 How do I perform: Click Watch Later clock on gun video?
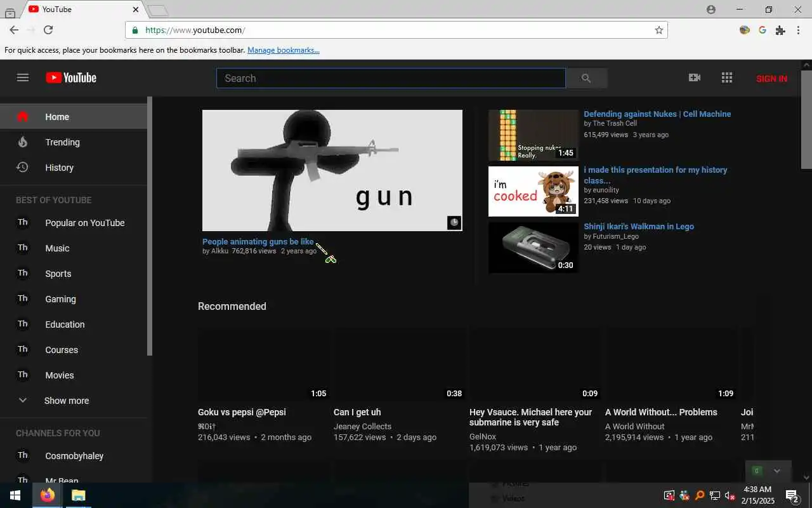point(454,222)
